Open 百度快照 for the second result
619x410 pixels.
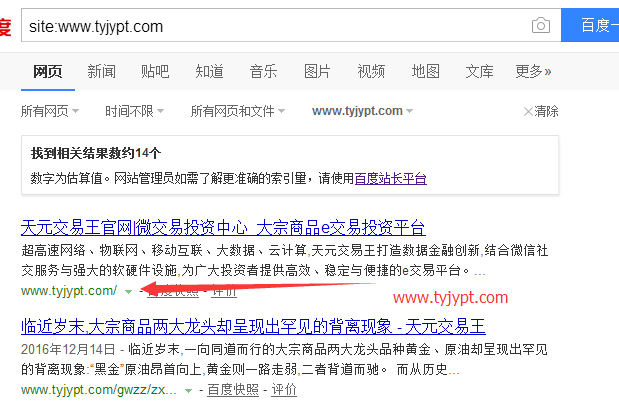click(x=233, y=390)
